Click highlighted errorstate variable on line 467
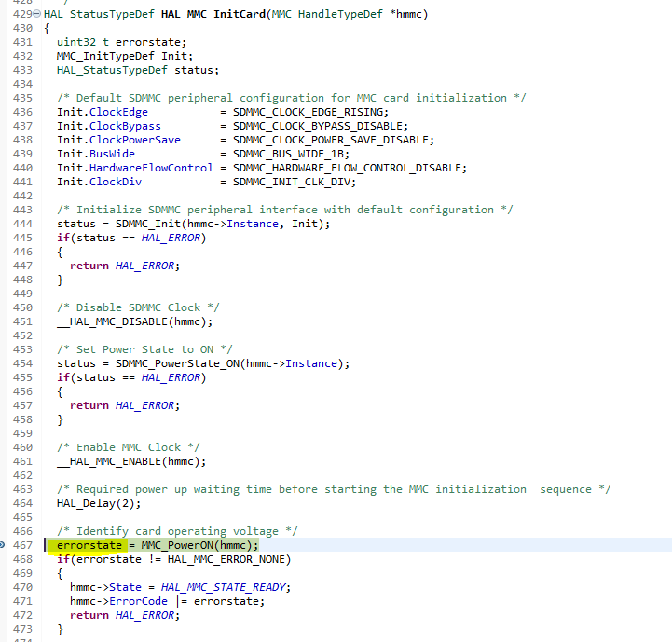Image resolution: width=672 pixels, height=642 pixels. click(x=89, y=545)
